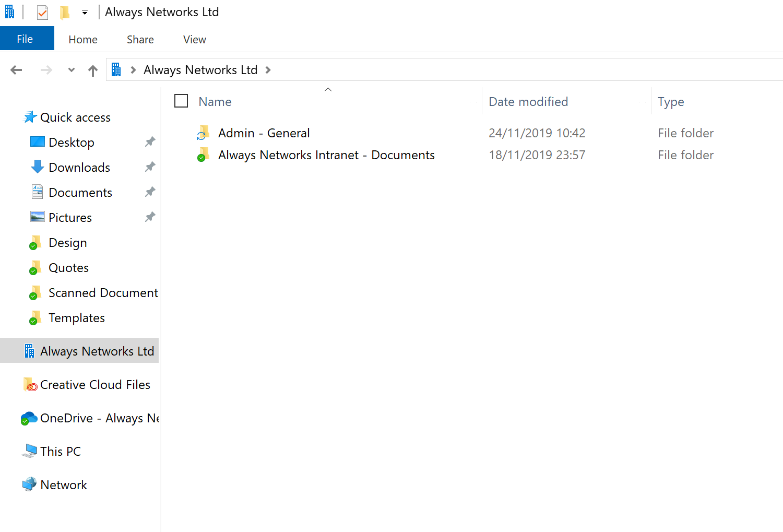Open Pictures in Quick access
783x532 pixels.
[70, 218]
